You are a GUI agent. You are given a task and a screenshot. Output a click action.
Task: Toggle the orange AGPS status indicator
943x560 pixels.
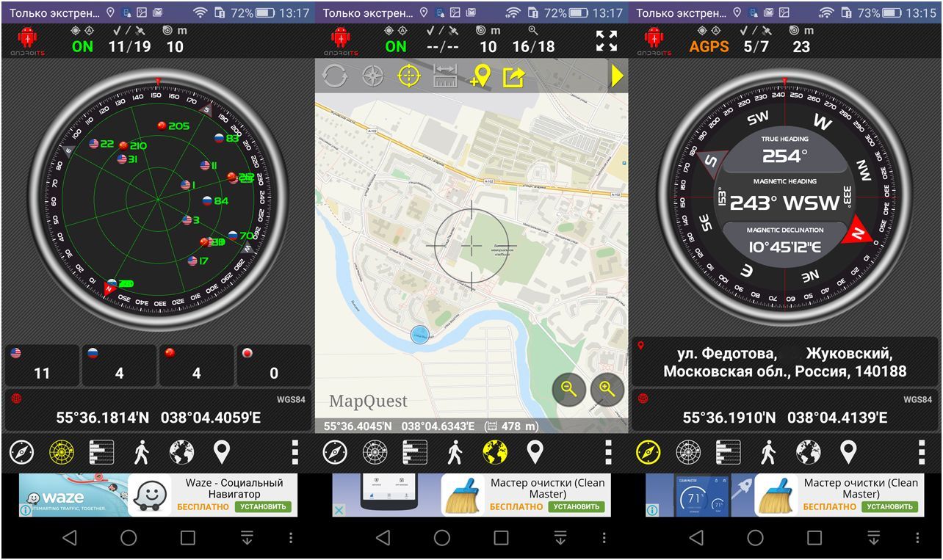point(709,46)
